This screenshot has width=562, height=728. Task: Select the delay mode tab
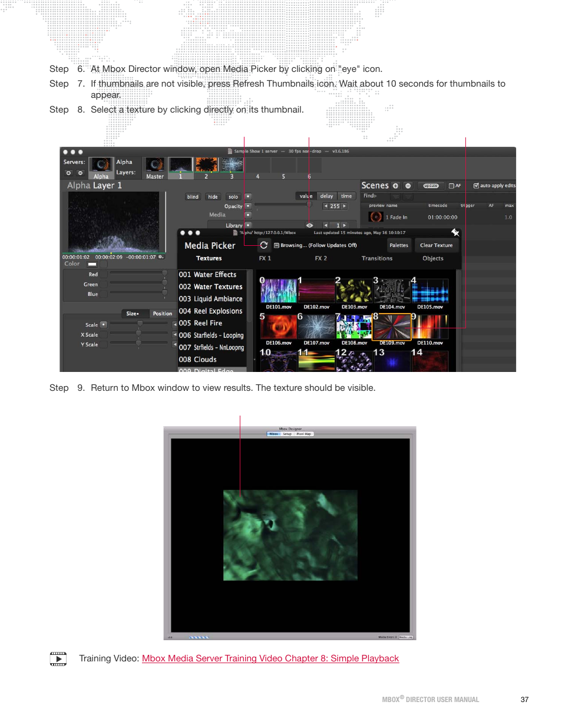[327, 196]
